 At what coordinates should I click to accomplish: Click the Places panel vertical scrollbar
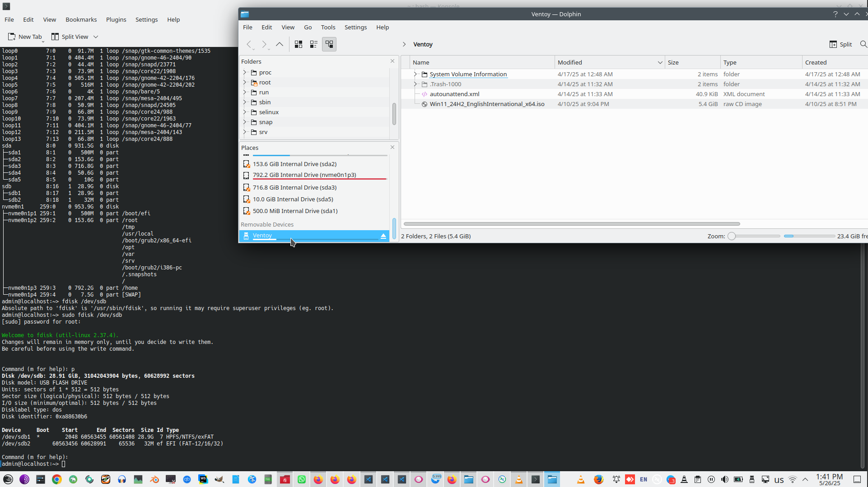(394, 229)
